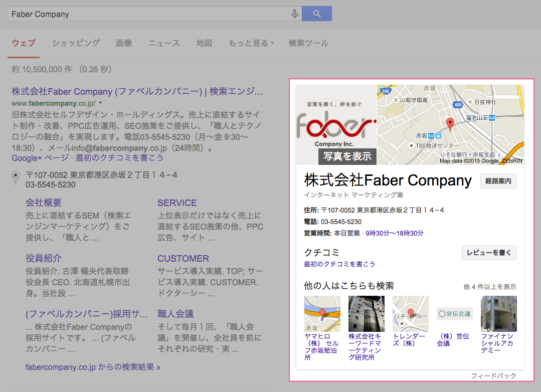Click 最初のクチコミを書こう in the knowledge panel

[339, 264]
